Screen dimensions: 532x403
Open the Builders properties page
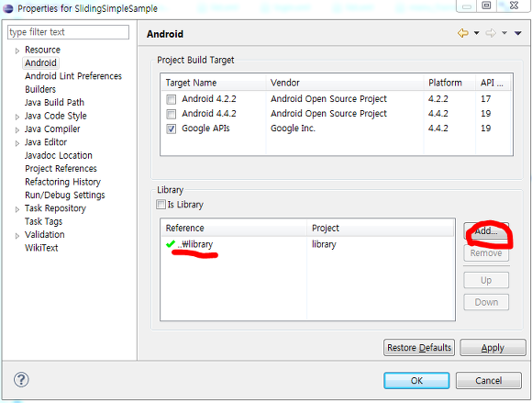click(x=40, y=89)
